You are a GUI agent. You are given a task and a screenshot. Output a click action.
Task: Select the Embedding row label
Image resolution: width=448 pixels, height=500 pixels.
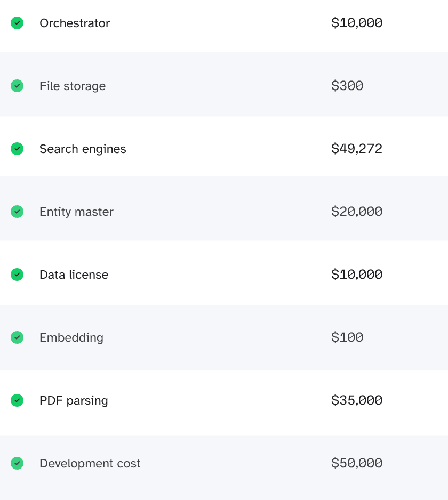(x=71, y=338)
